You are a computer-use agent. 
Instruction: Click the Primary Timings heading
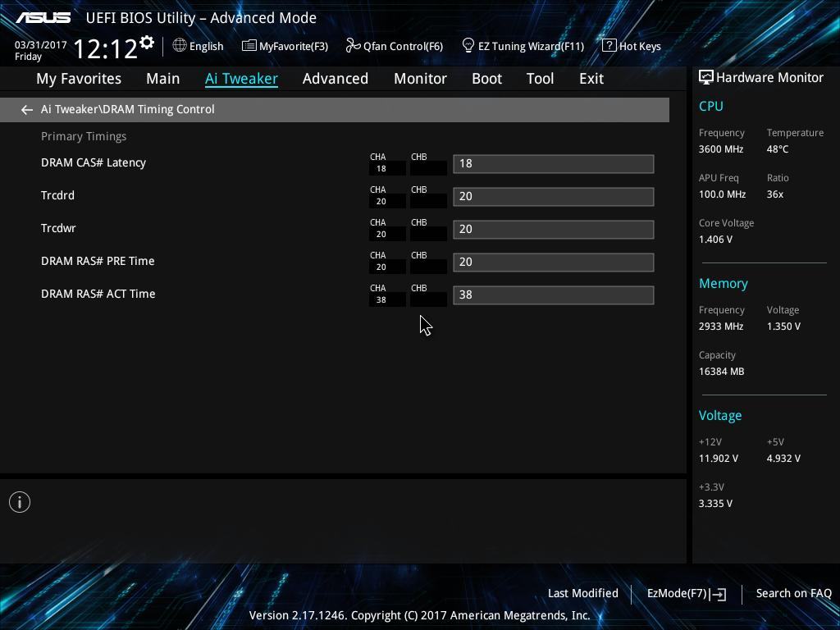pos(84,137)
